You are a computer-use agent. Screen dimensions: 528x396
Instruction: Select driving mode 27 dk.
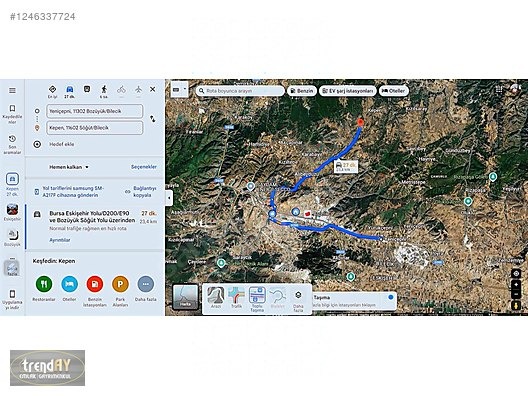(x=69, y=91)
